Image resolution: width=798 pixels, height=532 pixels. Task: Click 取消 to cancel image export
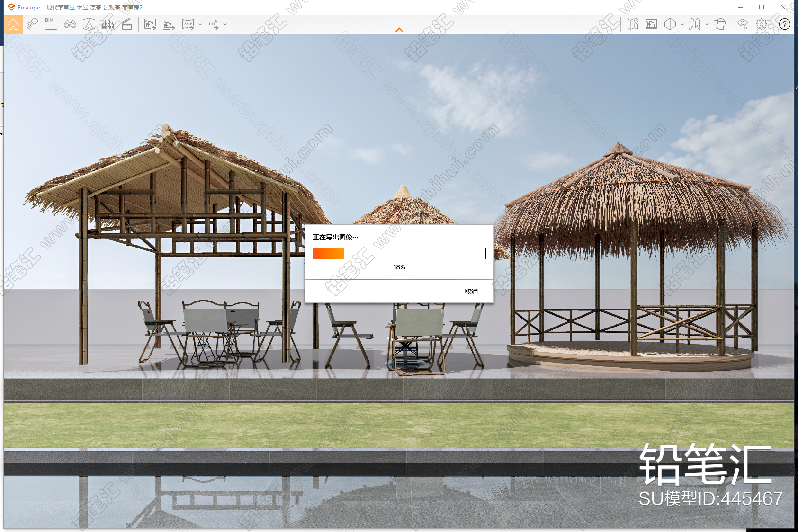(x=471, y=292)
